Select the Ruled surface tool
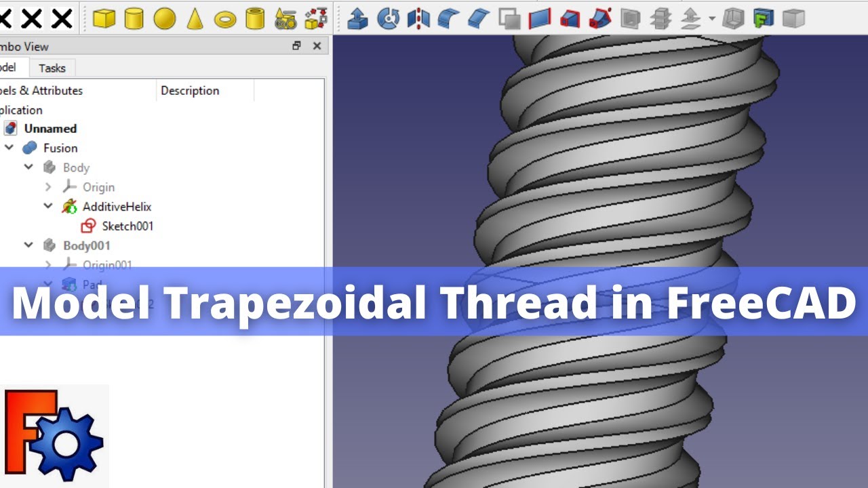The height and width of the screenshot is (488, 868). coord(539,18)
